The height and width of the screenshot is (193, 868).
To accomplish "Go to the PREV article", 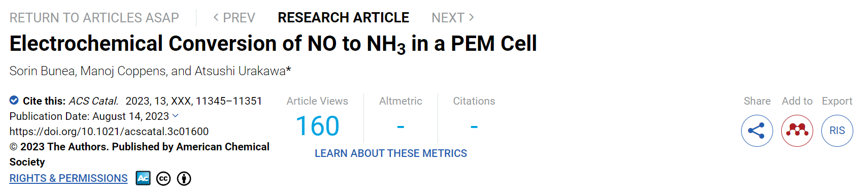I will coord(234,18).
